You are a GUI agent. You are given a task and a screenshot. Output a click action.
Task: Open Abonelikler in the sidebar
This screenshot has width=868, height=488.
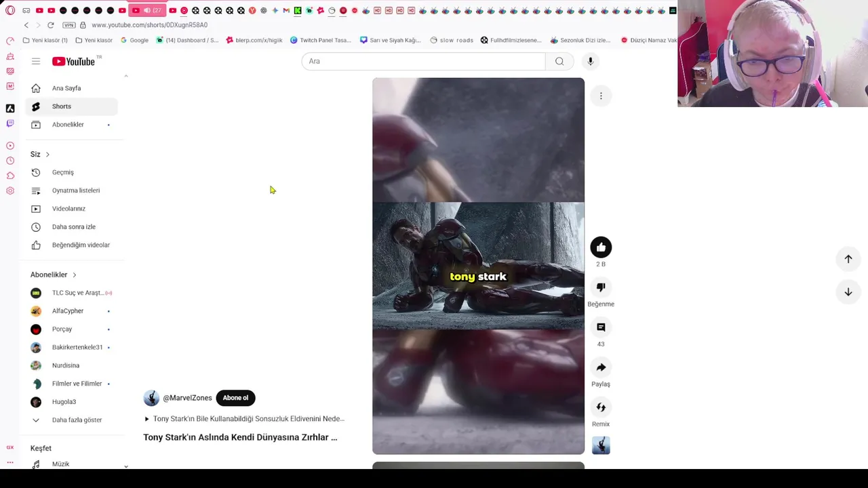coord(71,125)
